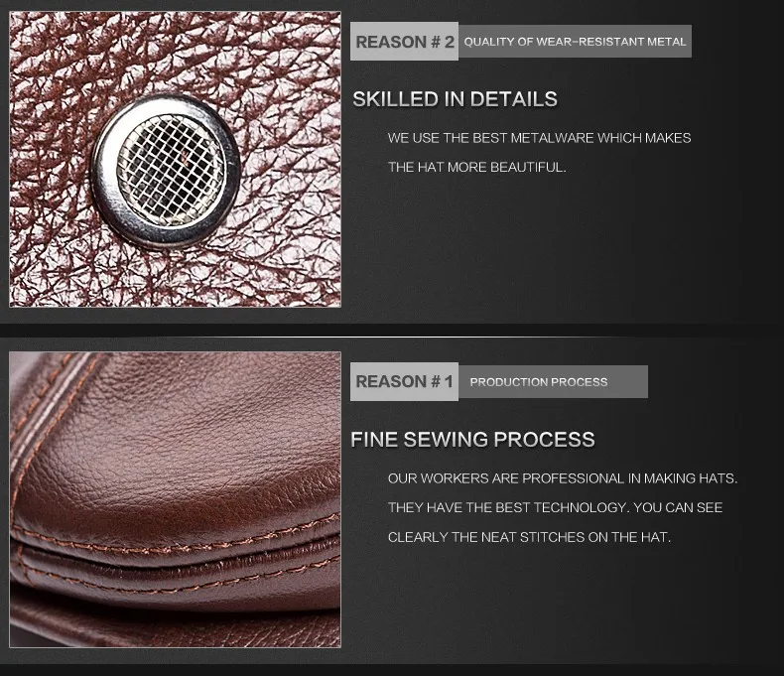Click QUALITY OF WEAR-RESISTANT METAL banner

(575, 42)
